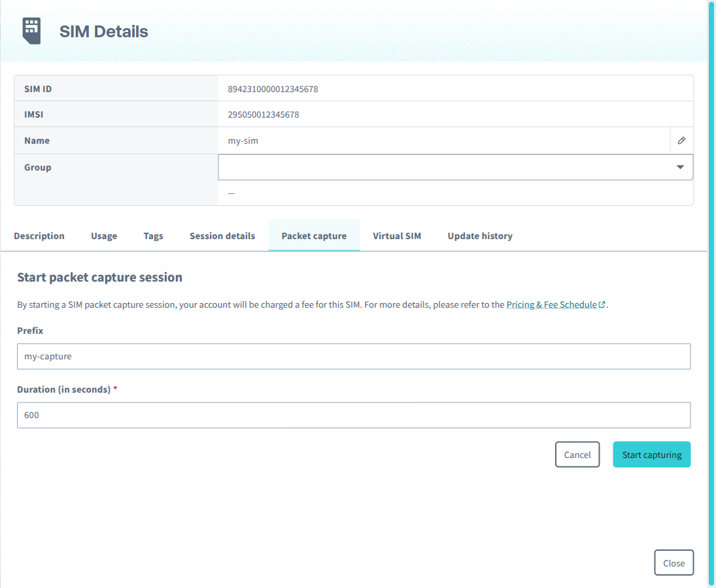Close the SIM Details dialog

click(x=673, y=563)
